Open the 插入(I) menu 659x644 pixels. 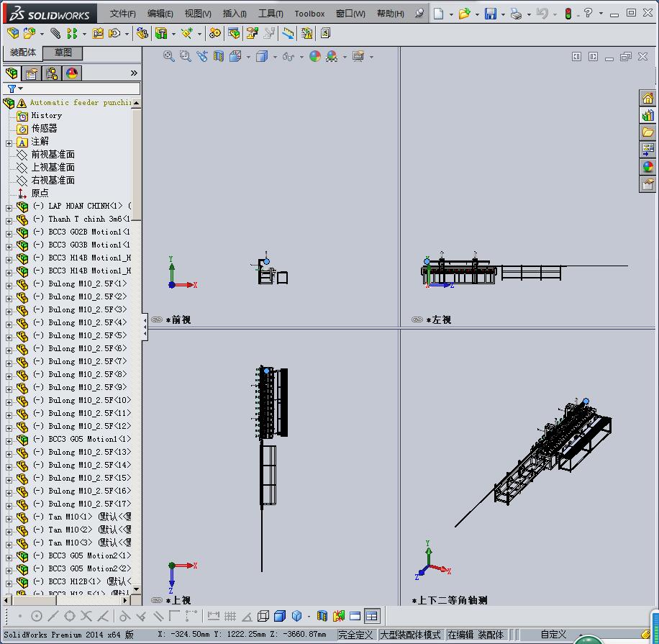pyautogui.click(x=234, y=14)
